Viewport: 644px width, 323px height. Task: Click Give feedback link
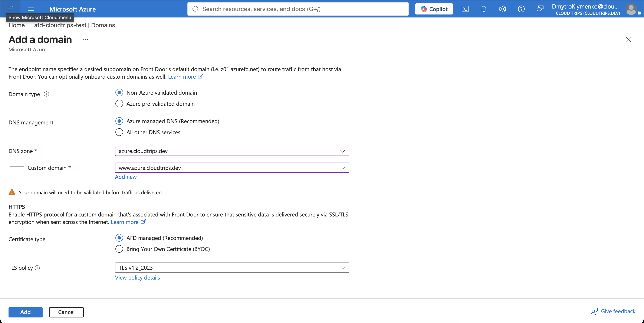[613, 311]
